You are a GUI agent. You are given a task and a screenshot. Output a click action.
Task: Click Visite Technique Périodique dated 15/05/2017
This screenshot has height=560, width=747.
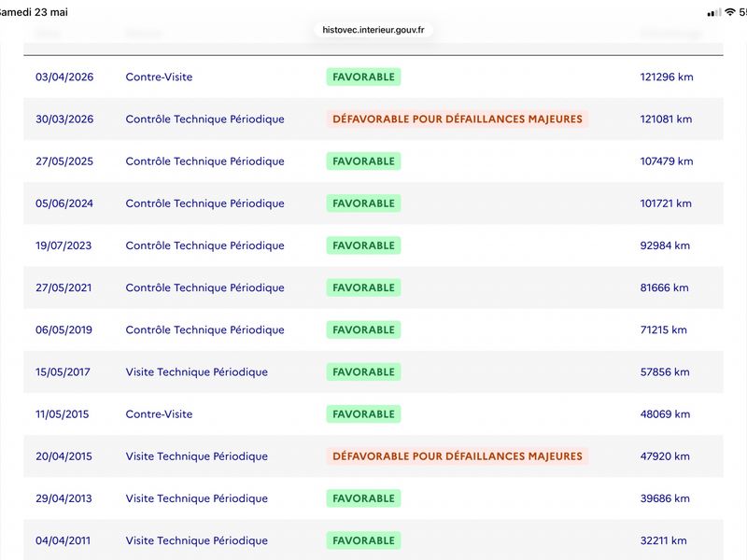pyautogui.click(x=197, y=371)
